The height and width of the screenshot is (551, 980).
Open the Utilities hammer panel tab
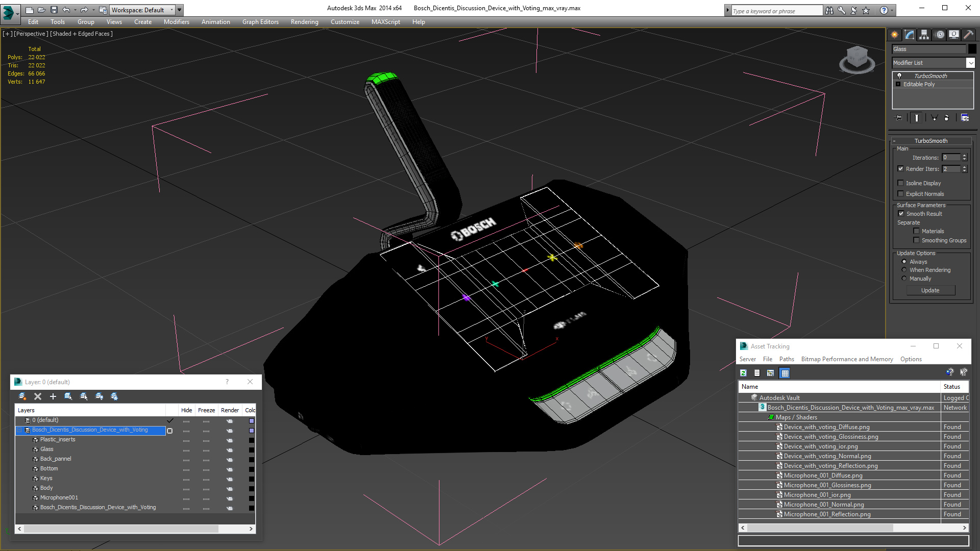coord(968,35)
